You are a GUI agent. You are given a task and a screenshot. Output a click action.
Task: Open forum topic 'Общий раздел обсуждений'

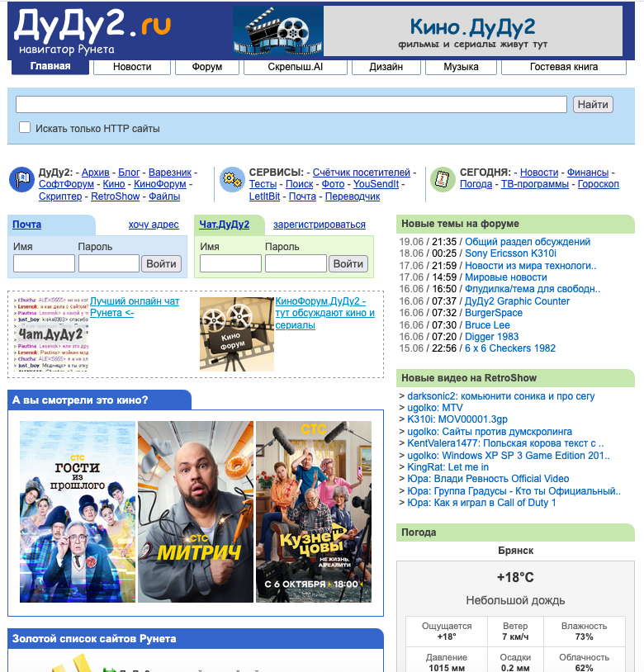click(528, 242)
